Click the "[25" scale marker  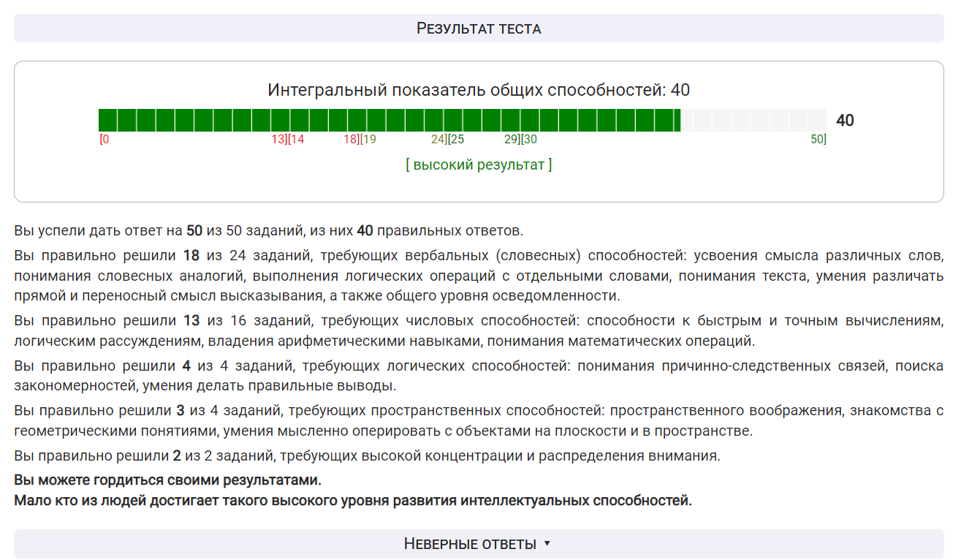456,140
